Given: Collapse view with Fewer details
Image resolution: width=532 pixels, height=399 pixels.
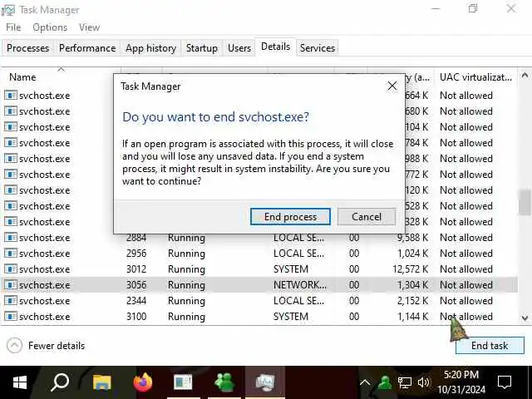Looking at the screenshot, I should 46,346.
